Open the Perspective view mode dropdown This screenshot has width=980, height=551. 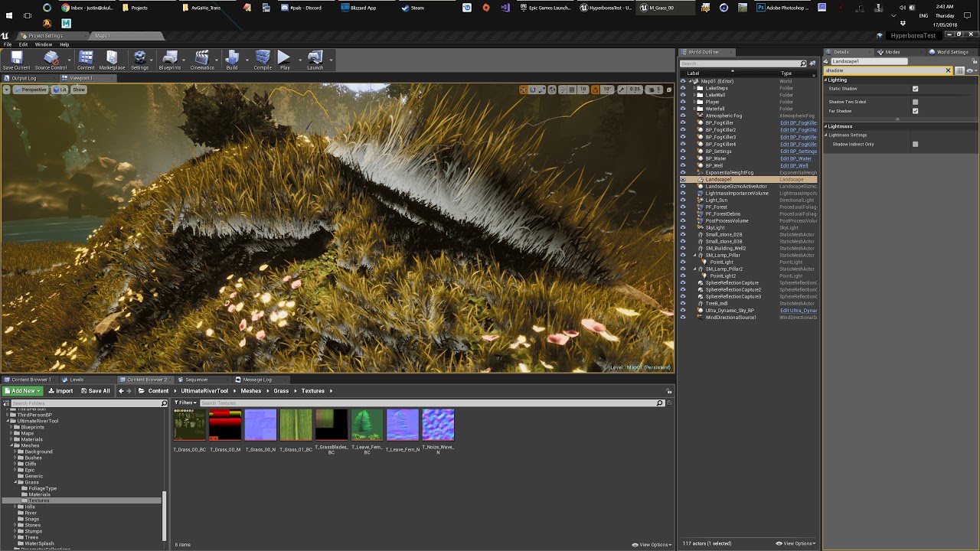[x=30, y=90]
